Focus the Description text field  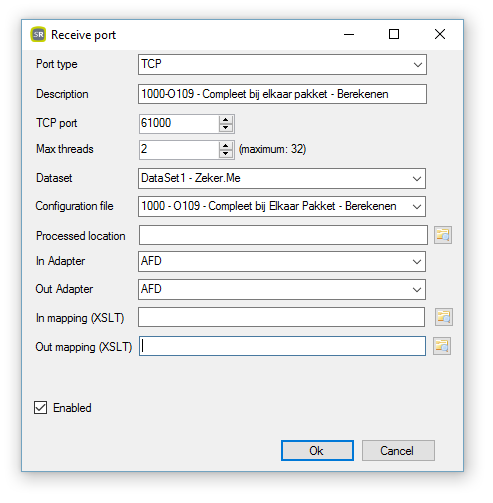coord(282,94)
